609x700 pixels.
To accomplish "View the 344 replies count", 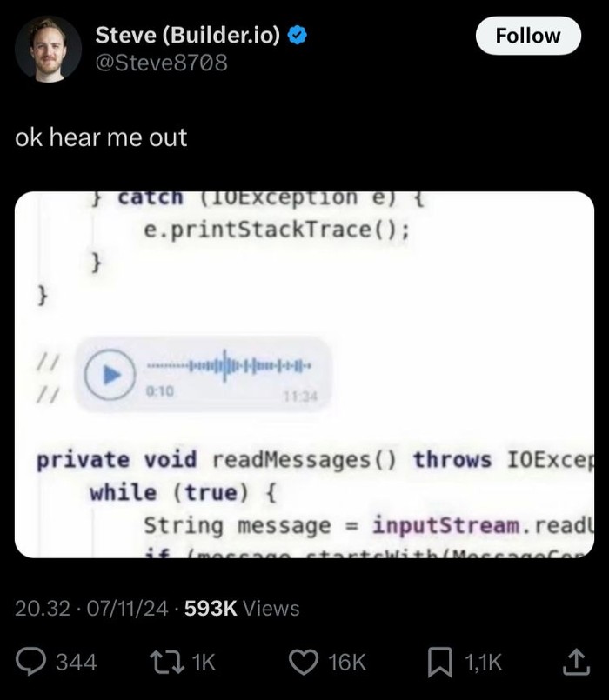I will [x=77, y=662].
